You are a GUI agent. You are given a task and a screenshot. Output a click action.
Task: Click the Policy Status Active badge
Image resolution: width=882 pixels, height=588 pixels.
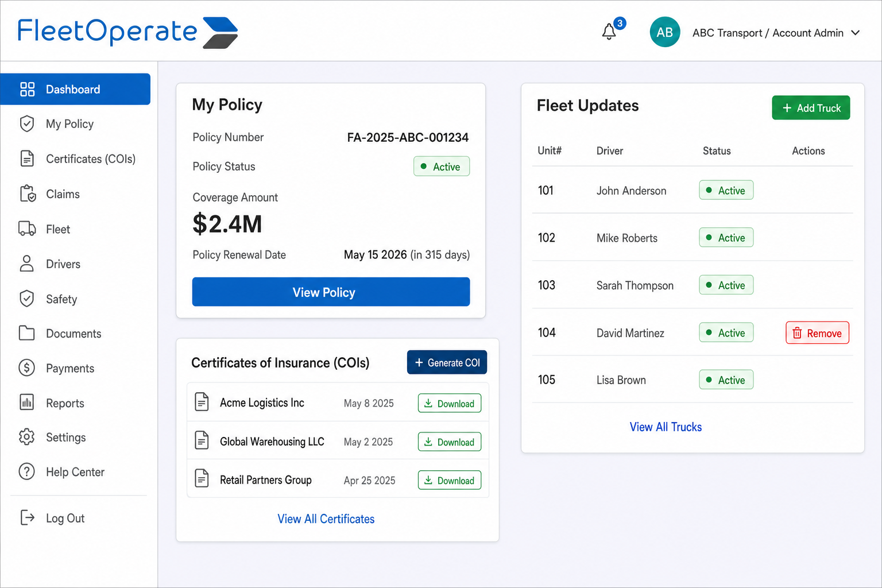tap(442, 167)
